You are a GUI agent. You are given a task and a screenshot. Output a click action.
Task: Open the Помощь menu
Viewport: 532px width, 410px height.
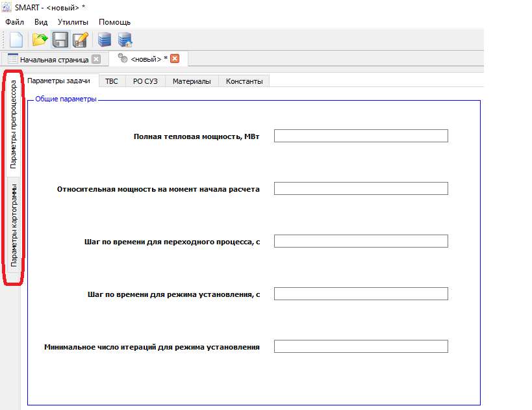coord(115,22)
